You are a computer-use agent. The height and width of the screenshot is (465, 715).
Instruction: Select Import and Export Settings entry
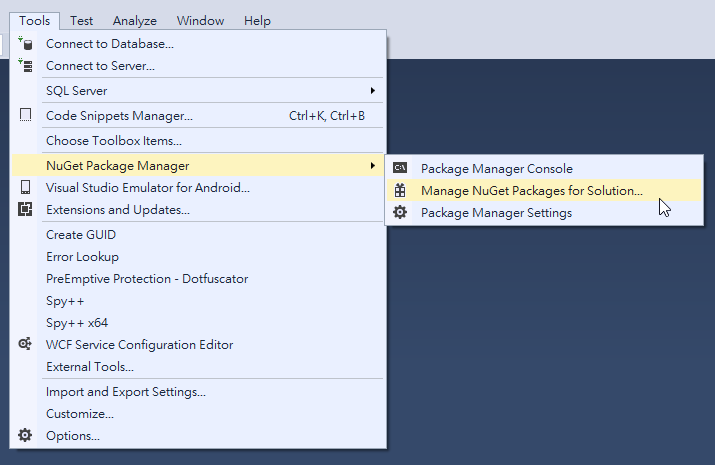tap(126, 392)
